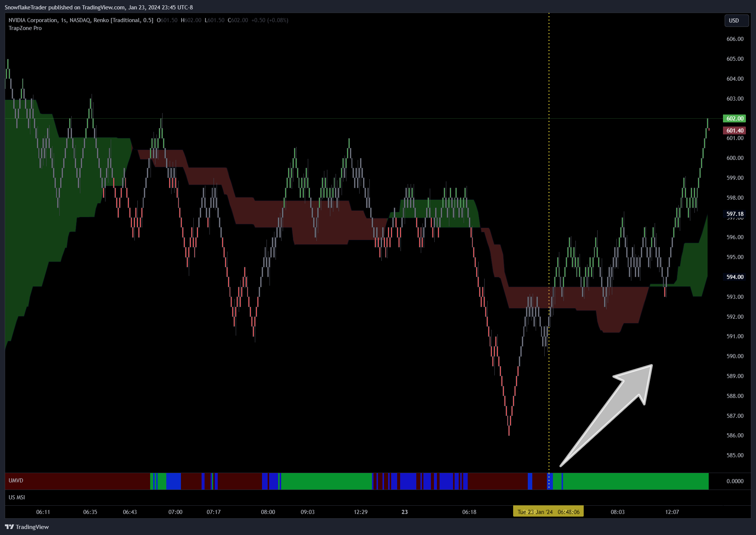Click the 23 date axis label

[x=405, y=512]
